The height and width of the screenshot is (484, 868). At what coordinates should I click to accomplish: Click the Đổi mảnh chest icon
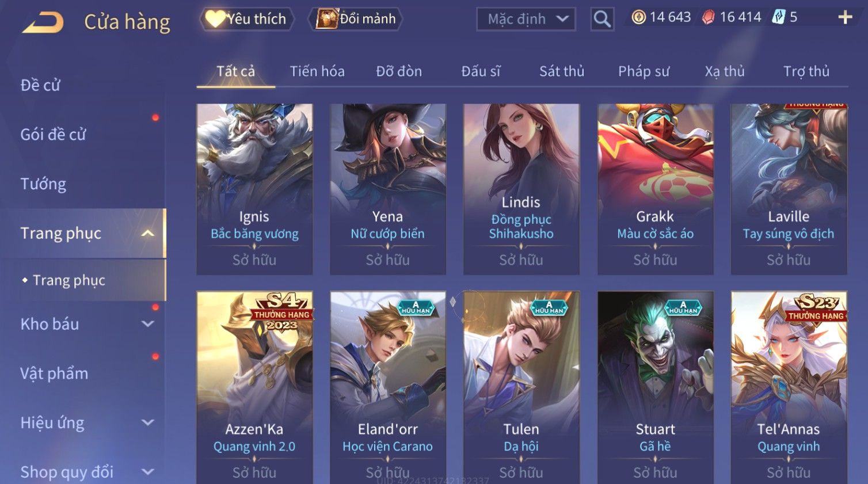click(x=326, y=18)
